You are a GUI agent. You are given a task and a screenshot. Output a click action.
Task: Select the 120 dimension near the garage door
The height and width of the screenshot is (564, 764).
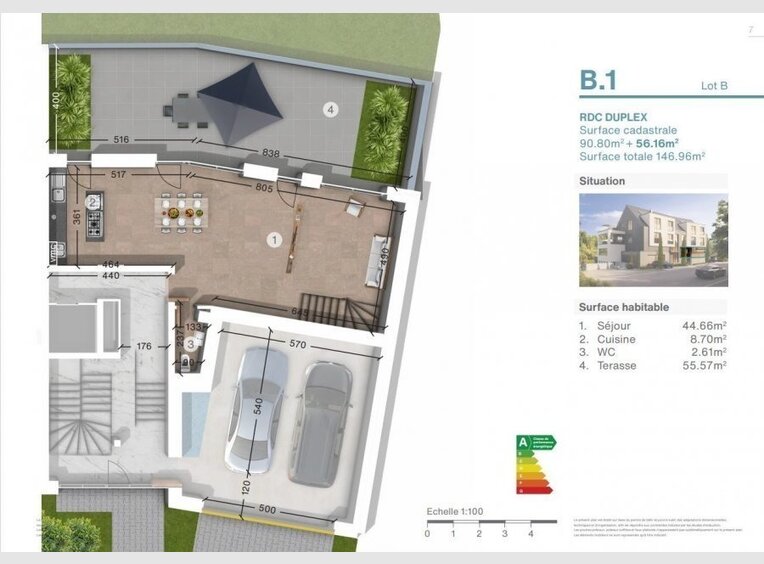click(x=246, y=487)
